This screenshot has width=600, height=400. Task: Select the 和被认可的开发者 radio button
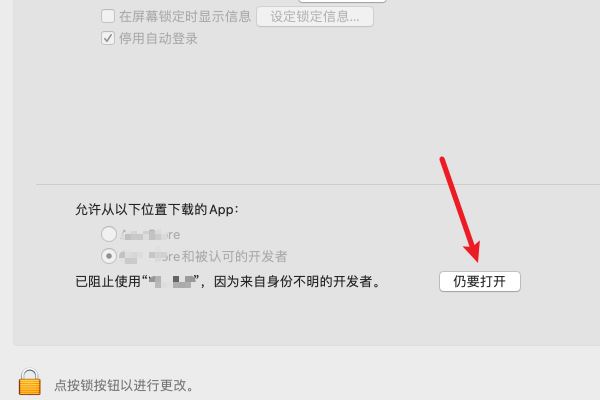point(109,256)
